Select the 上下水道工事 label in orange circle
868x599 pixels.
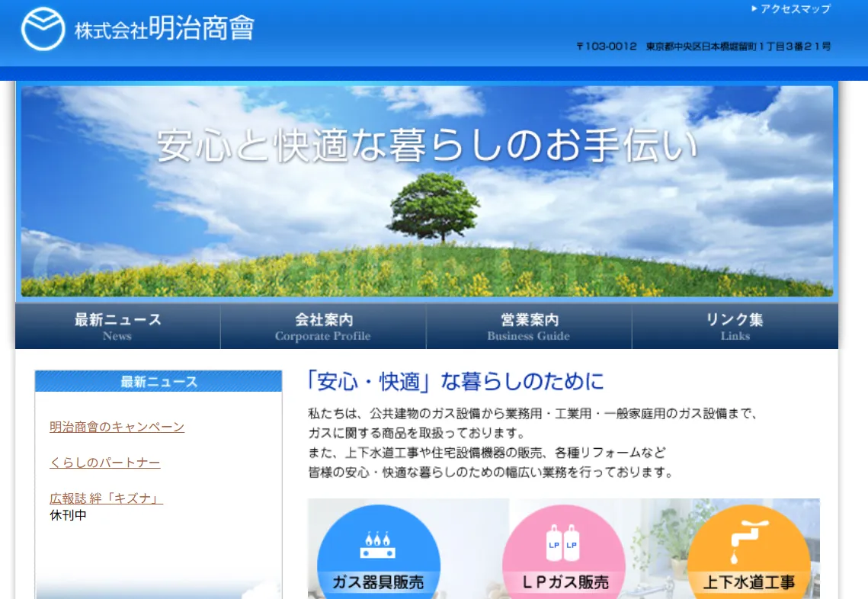point(748,583)
